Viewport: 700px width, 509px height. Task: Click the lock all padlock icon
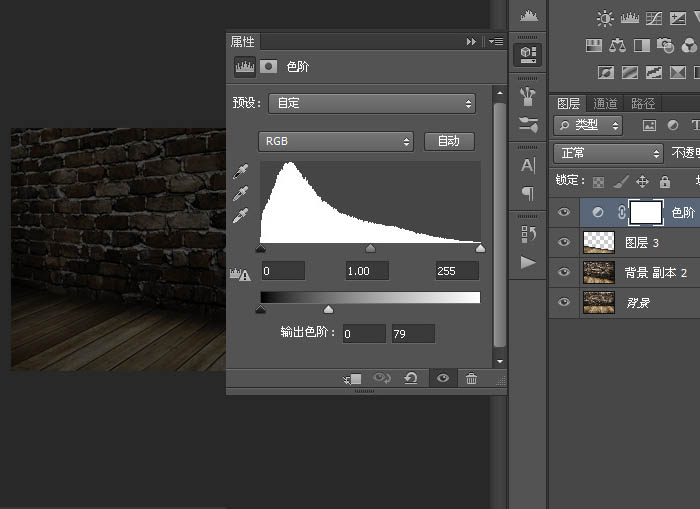(665, 182)
